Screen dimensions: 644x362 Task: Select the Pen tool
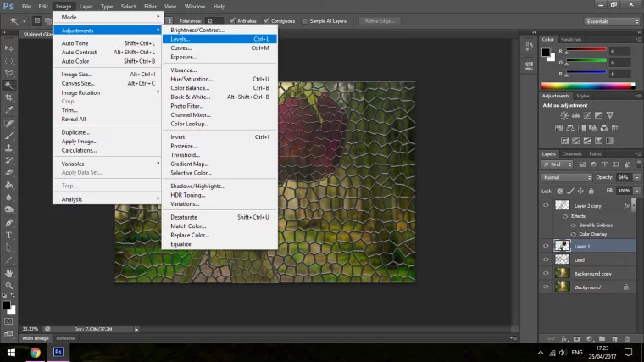pyautogui.click(x=8, y=223)
